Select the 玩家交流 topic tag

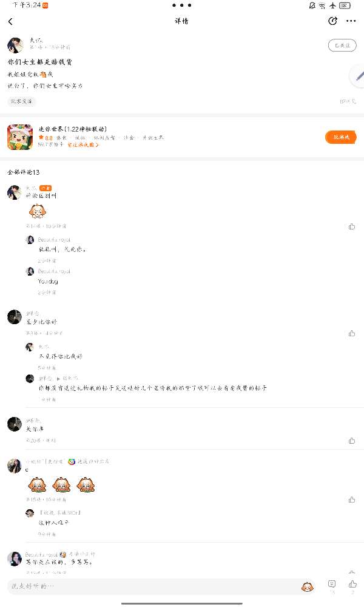(x=21, y=101)
